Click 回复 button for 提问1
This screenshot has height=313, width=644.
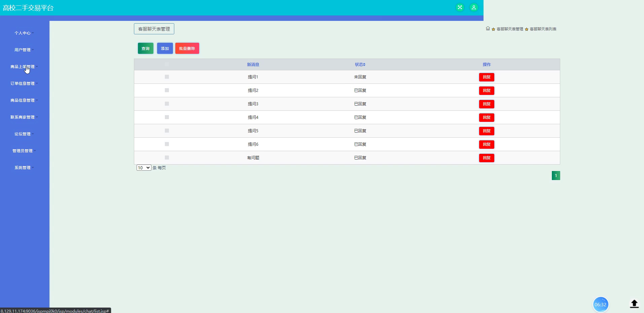(487, 77)
